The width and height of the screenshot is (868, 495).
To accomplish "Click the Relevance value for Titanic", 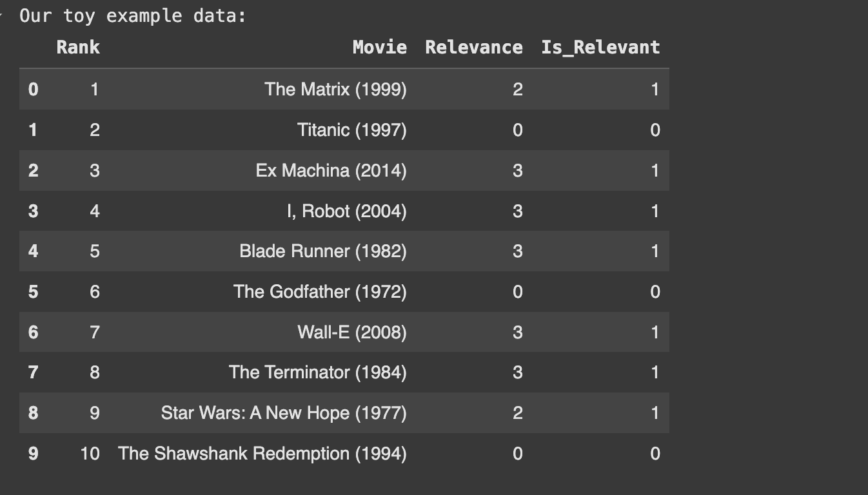I will (517, 130).
